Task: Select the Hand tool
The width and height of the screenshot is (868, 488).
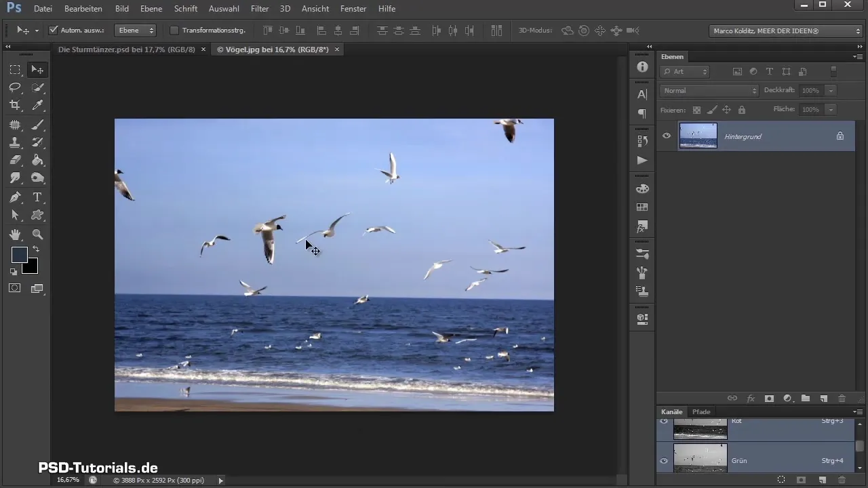Action: 15,235
